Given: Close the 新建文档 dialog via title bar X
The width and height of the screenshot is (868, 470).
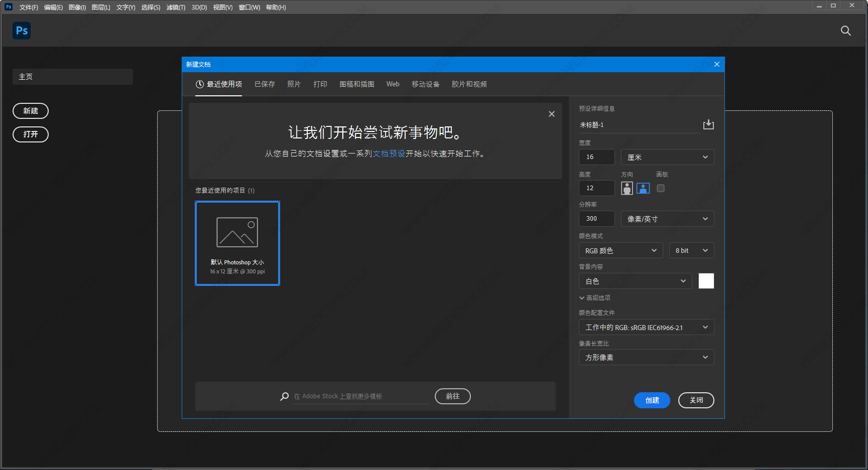Looking at the screenshot, I should 716,64.
